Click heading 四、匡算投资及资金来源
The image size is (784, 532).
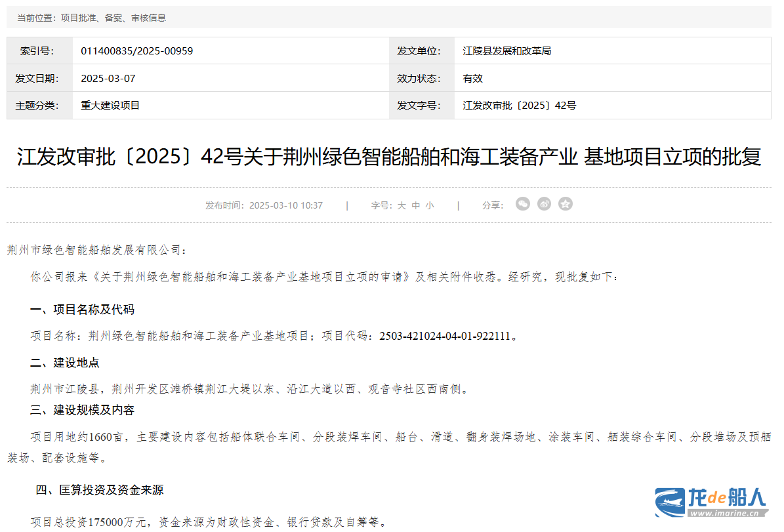(x=100, y=490)
